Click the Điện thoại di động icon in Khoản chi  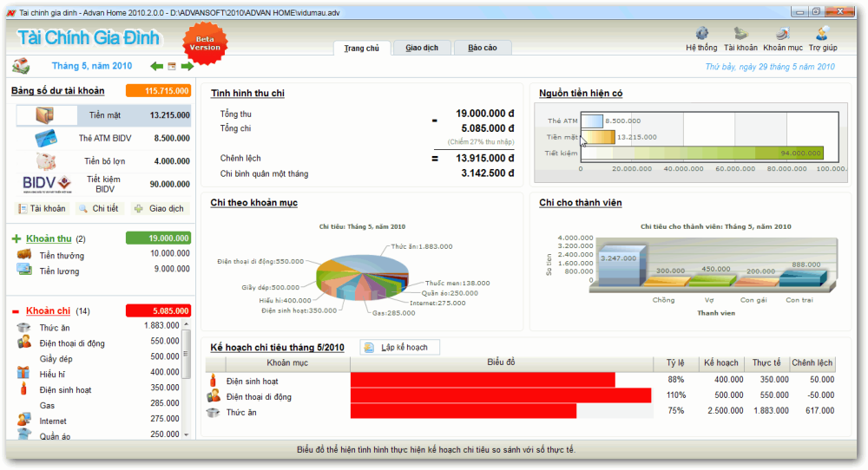[23, 343]
